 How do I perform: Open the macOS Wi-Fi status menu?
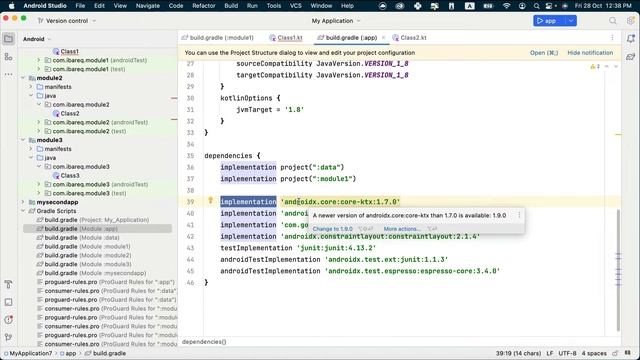[507, 6]
